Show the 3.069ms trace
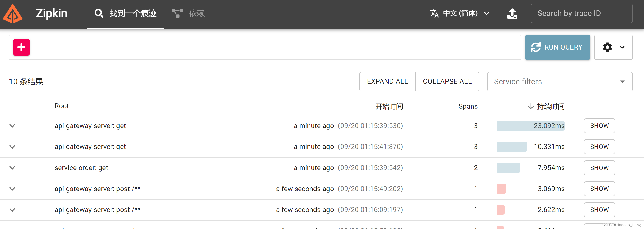The width and height of the screenshot is (644, 229). pyautogui.click(x=599, y=189)
